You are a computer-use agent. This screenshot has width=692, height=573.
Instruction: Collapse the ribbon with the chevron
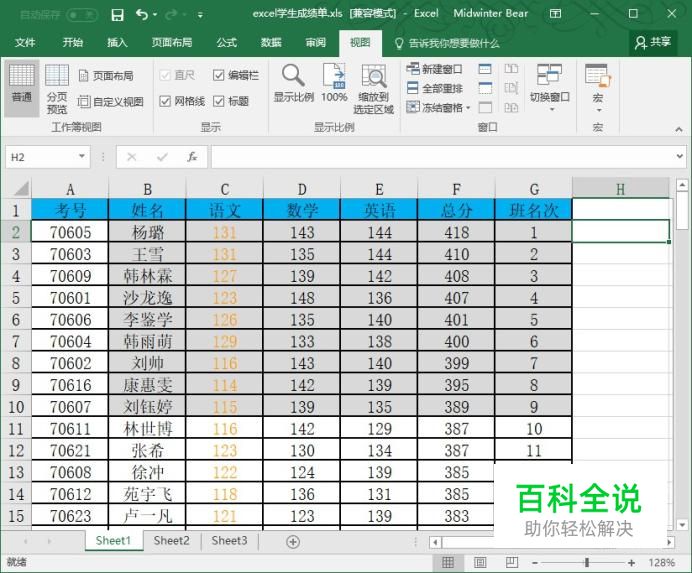678,129
